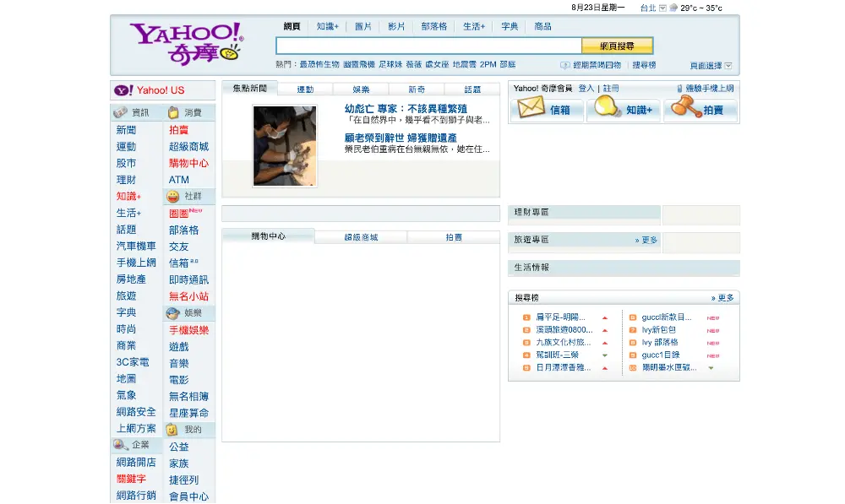Expand the 頁面選擇 dropdown
Image resolution: width=845 pixels, height=504 pixels.
(x=728, y=66)
